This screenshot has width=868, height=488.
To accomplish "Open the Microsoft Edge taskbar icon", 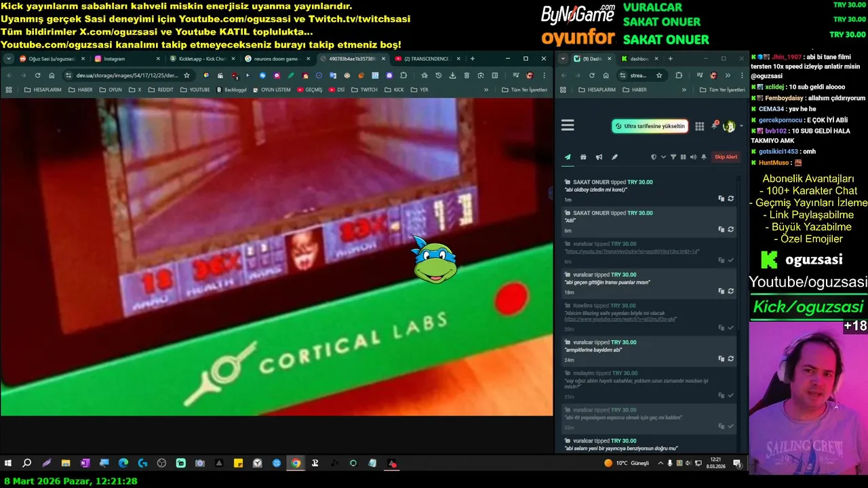I will [x=123, y=464].
